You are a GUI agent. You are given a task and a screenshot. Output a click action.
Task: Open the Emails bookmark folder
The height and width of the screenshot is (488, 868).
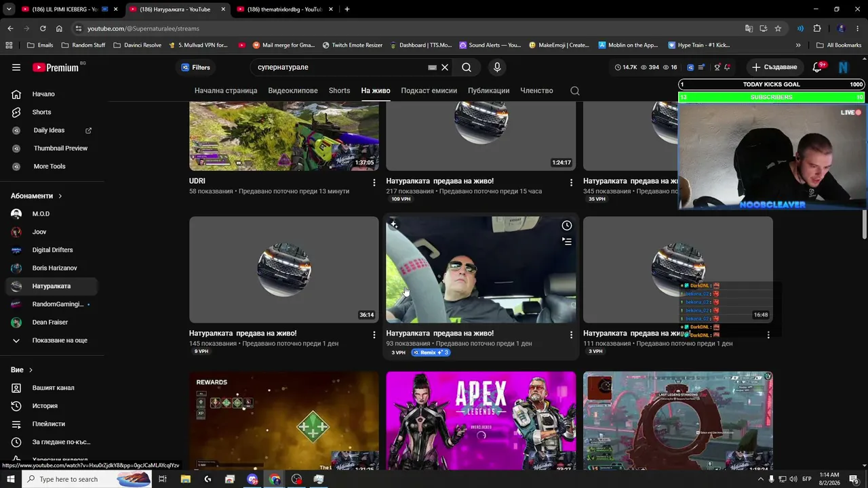point(40,45)
